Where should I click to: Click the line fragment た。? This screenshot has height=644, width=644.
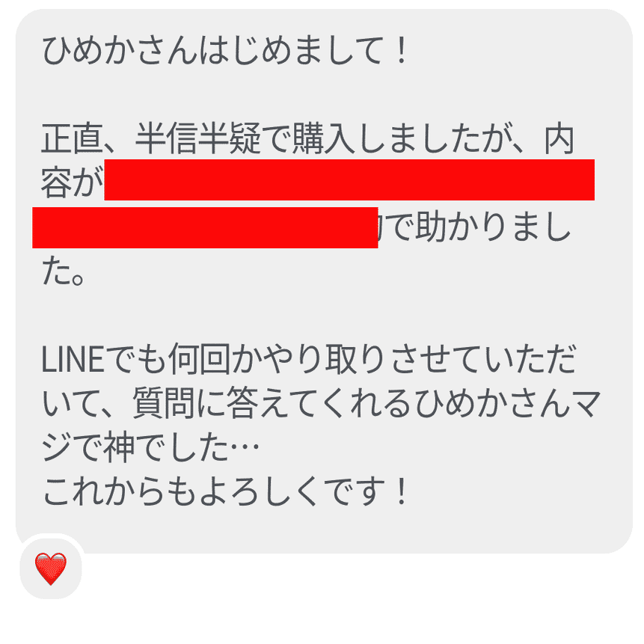(64, 272)
